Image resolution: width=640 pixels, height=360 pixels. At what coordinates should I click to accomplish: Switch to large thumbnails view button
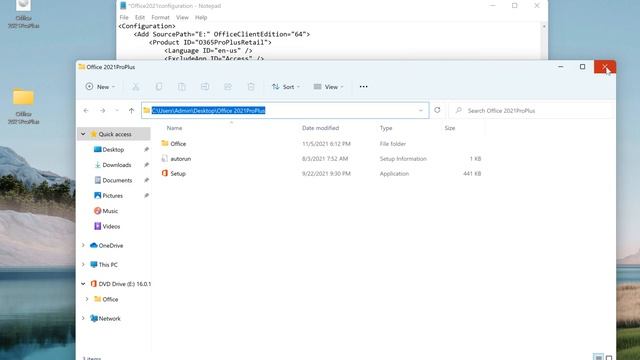click(x=609, y=358)
